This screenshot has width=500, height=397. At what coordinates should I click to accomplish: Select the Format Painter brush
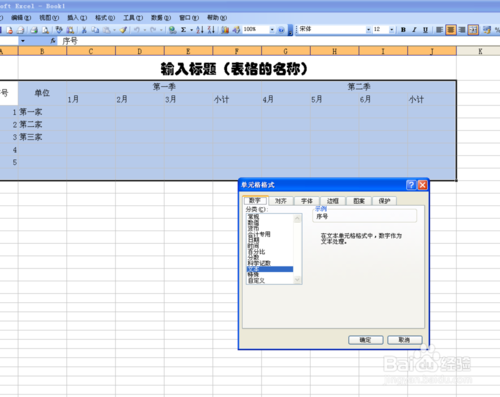(x=123, y=30)
